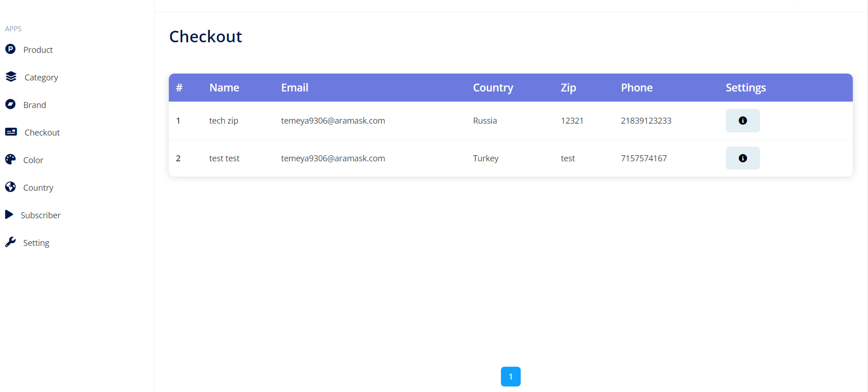Click the Product circle-P icon in sidebar
This screenshot has height=392, width=868.
[10, 49]
